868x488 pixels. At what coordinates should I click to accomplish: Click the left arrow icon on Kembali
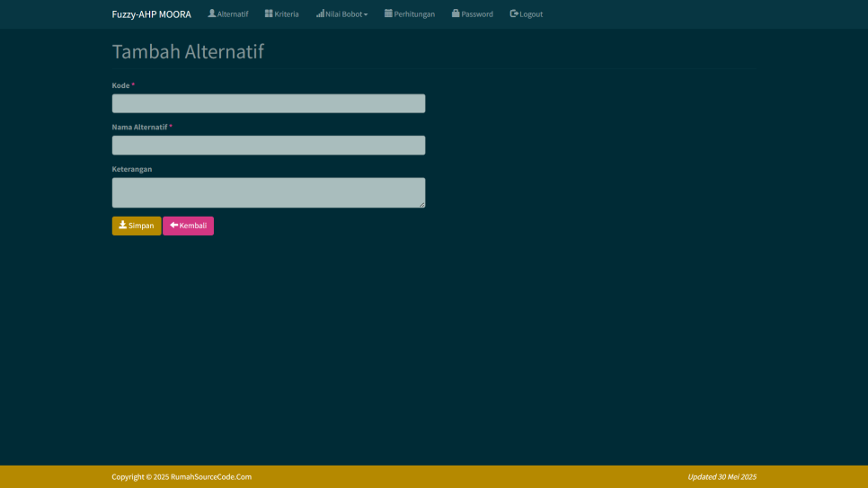173,226
